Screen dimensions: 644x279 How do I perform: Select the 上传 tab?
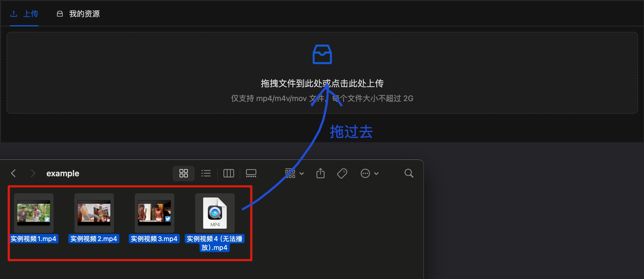(x=30, y=14)
